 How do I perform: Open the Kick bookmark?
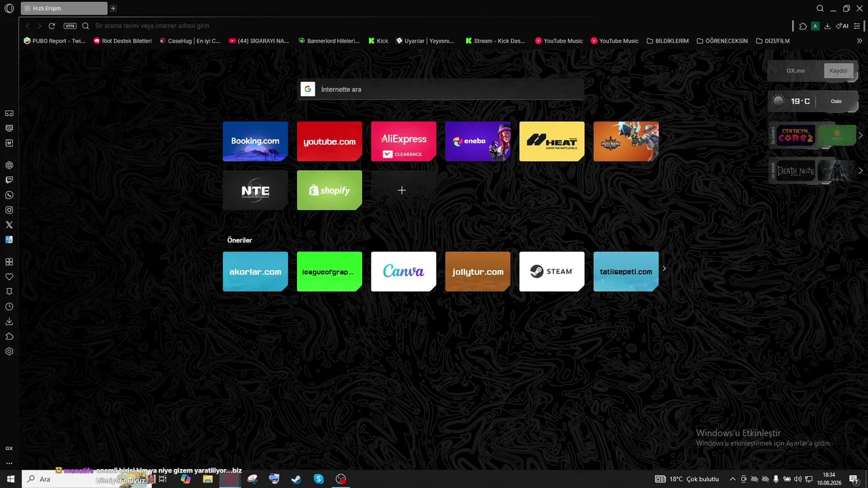[x=378, y=41]
